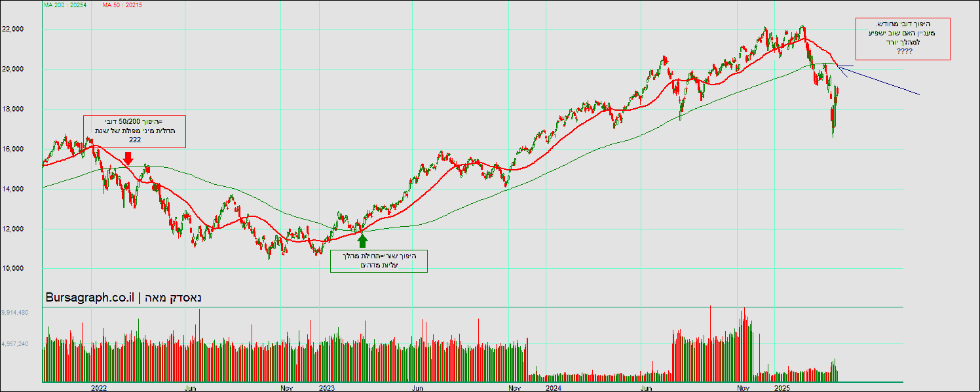This screenshot has height=392, width=980.
Task: Click the 4,957,240 volume axis value
Action: tap(14, 343)
